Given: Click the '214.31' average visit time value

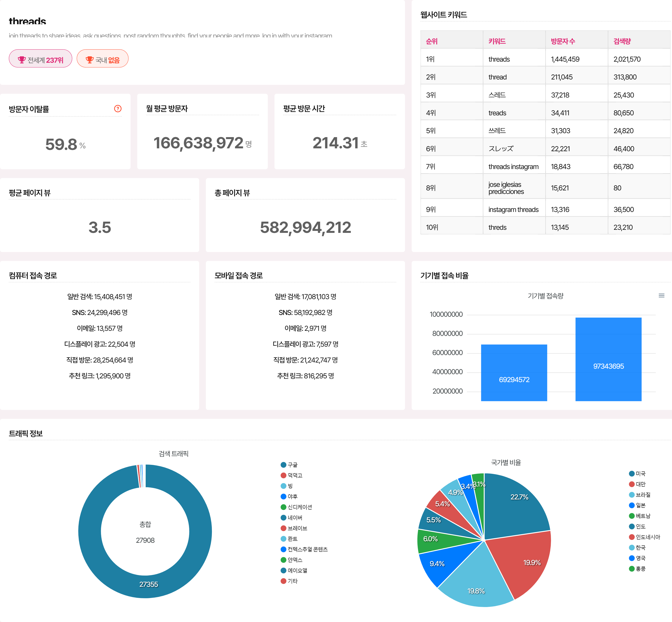Looking at the screenshot, I should pyautogui.click(x=336, y=143).
